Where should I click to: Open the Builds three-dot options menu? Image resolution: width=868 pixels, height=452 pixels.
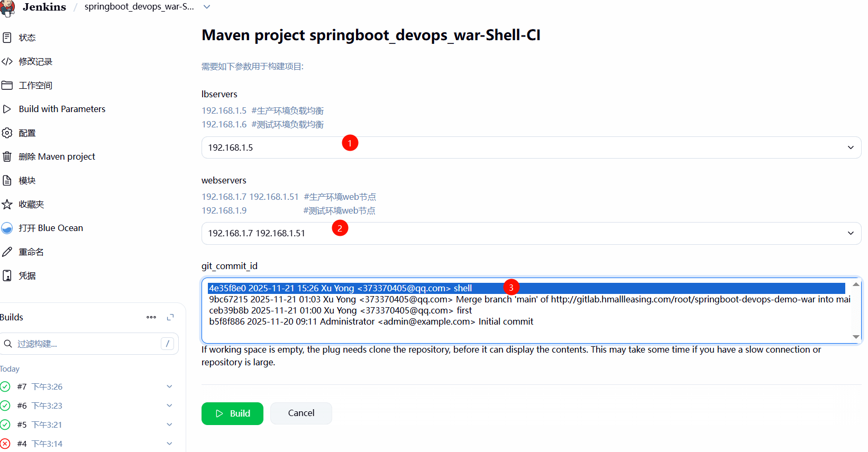pyautogui.click(x=151, y=317)
